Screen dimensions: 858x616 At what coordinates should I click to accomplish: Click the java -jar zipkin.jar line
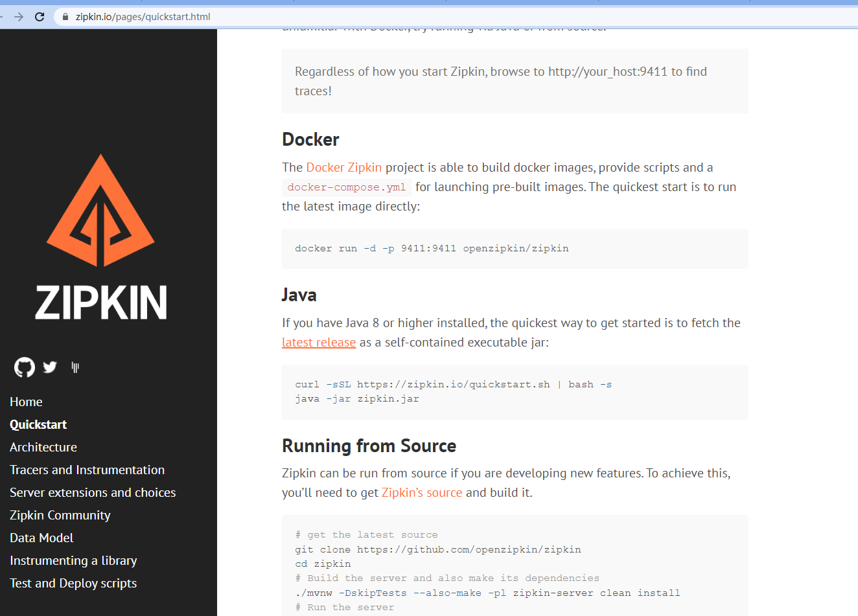pyautogui.click(x=357, y=398)
